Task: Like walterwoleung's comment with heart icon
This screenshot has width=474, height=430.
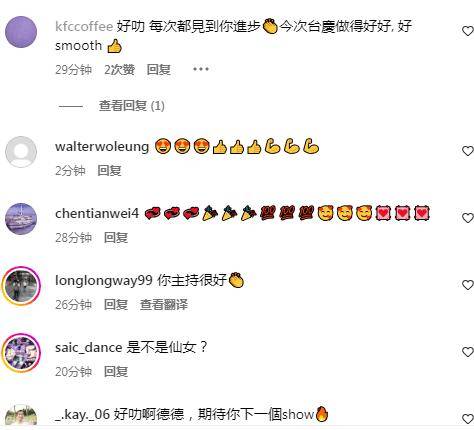Action: pos(468,151)
